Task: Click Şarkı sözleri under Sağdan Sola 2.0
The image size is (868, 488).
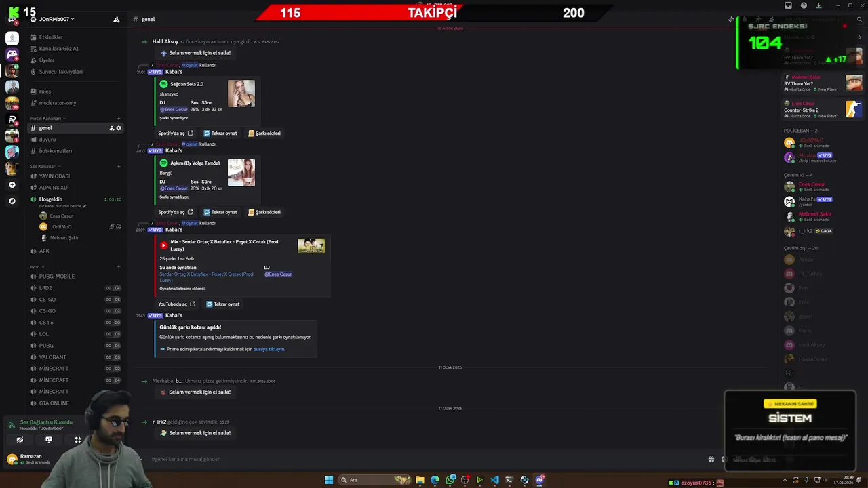Action: tap(264, 134)
